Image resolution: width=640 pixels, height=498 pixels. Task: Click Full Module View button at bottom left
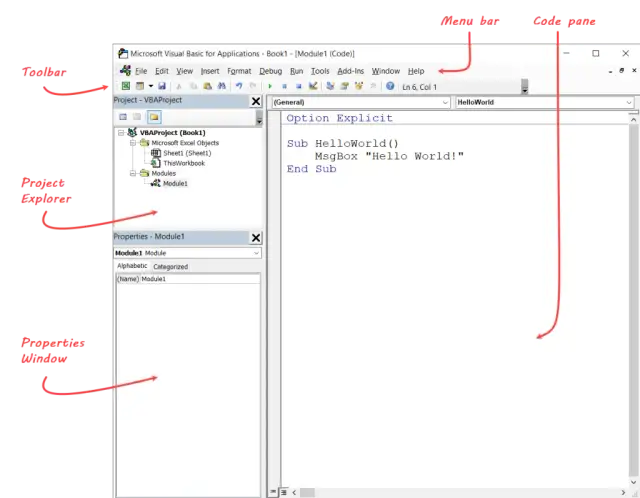point(284,492)
